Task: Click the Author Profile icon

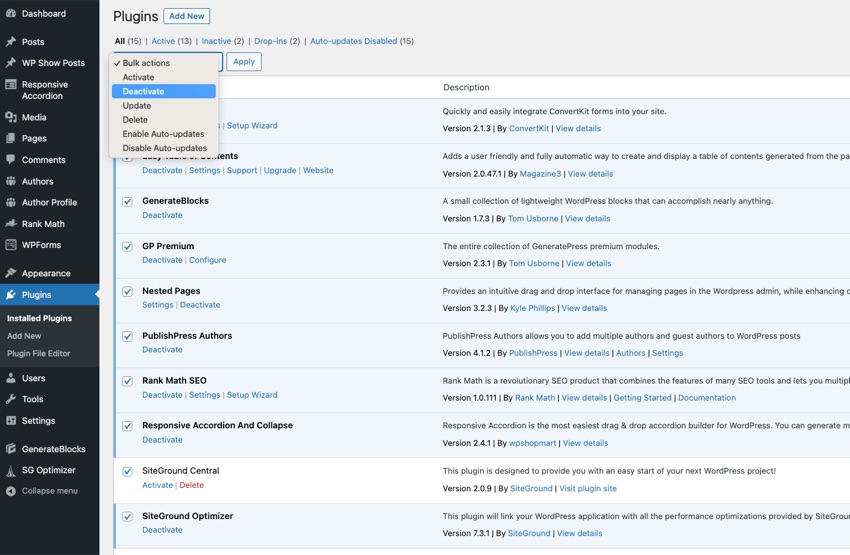Action: 11,202
